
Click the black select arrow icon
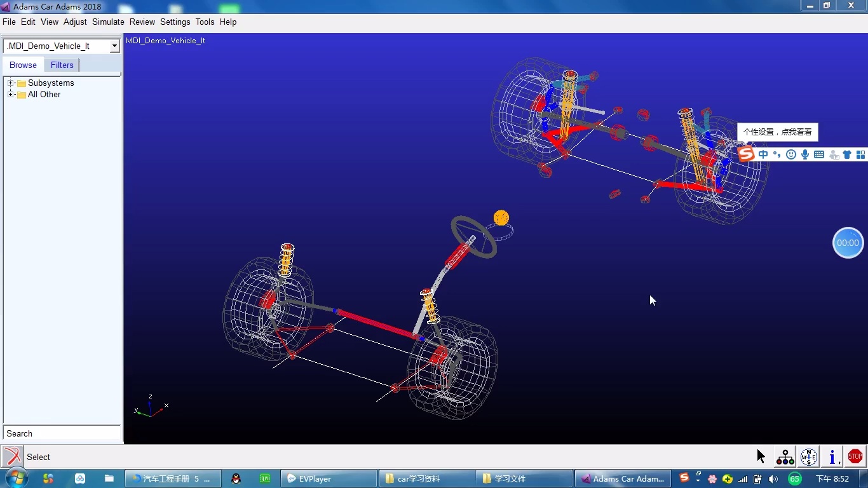click(761, 456)
